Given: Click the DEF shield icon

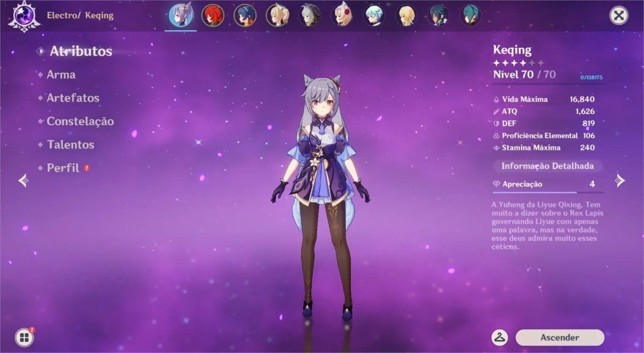Looking at the screenshot, I should point(496,123).
